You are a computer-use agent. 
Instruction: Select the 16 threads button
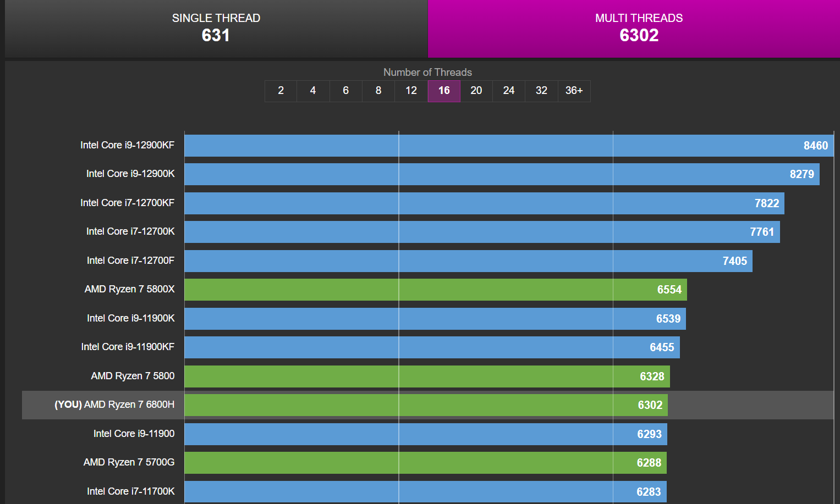(x=444, y=91)
